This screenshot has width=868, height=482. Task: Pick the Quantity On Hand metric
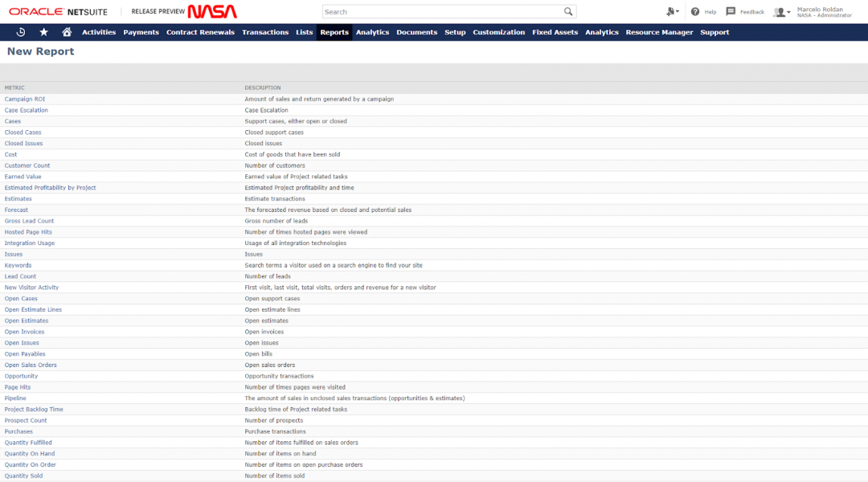point(30,454)
